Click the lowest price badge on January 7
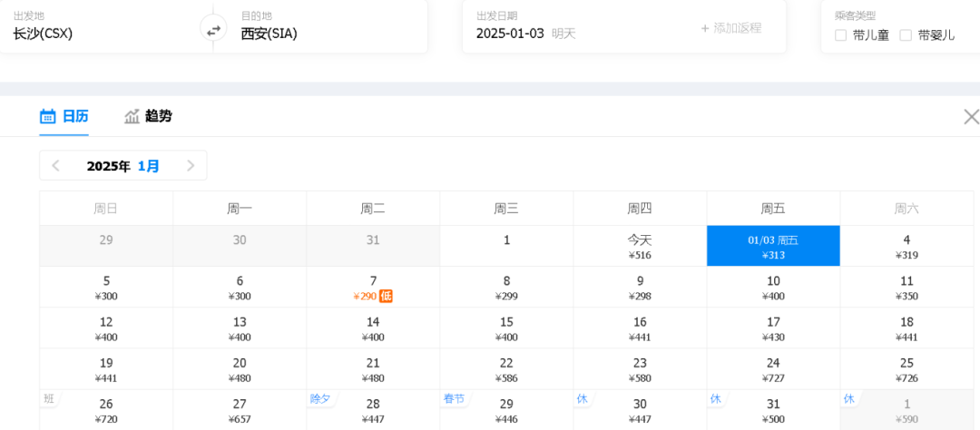The image size is (980, 430). [x=386, y=296]
